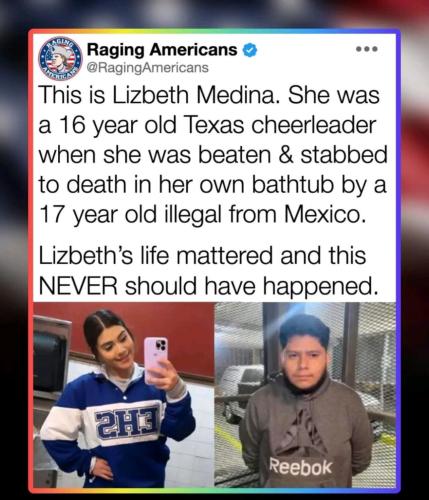This screenshot has width=429, height=500.
Task: Click the blurred flag background above the card
Action: coord(214,14)
